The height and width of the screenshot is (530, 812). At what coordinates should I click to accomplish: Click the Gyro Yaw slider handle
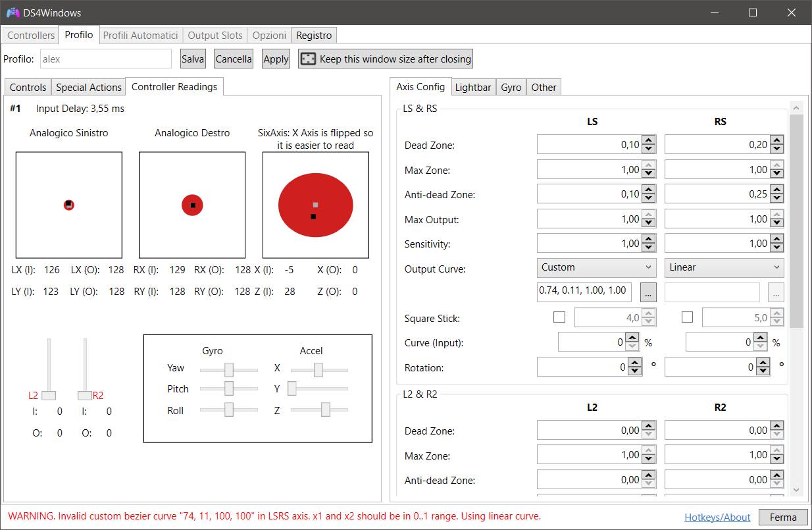pyautogui.click(x=230, y=368)
